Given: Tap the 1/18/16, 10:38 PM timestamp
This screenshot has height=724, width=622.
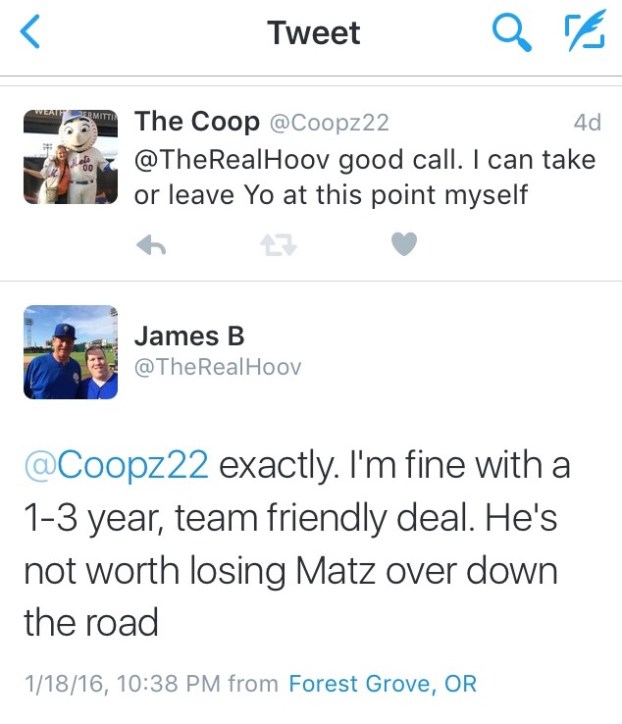Looking at the screenshot, I should [122, 684].
